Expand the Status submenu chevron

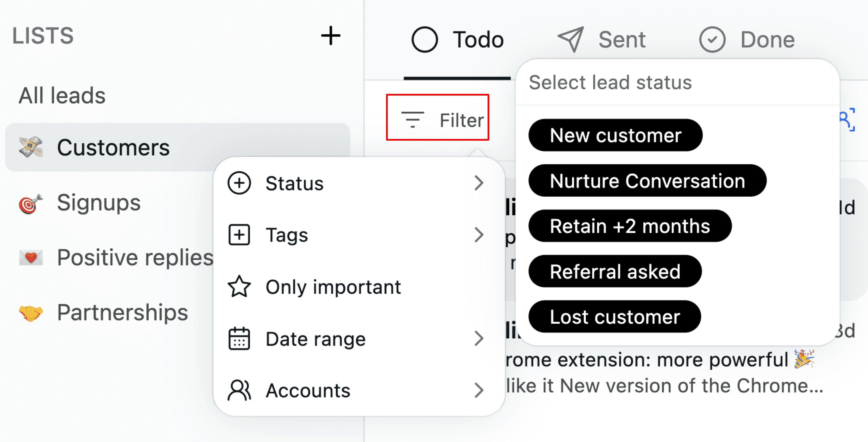[x=479, y=183]
